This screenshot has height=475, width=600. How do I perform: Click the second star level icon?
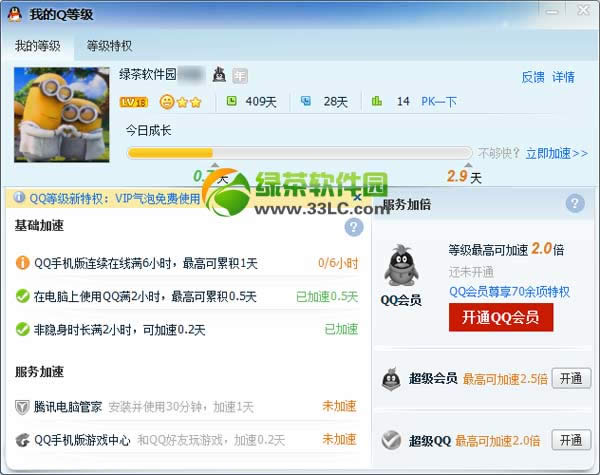click(x=196, y=102)
